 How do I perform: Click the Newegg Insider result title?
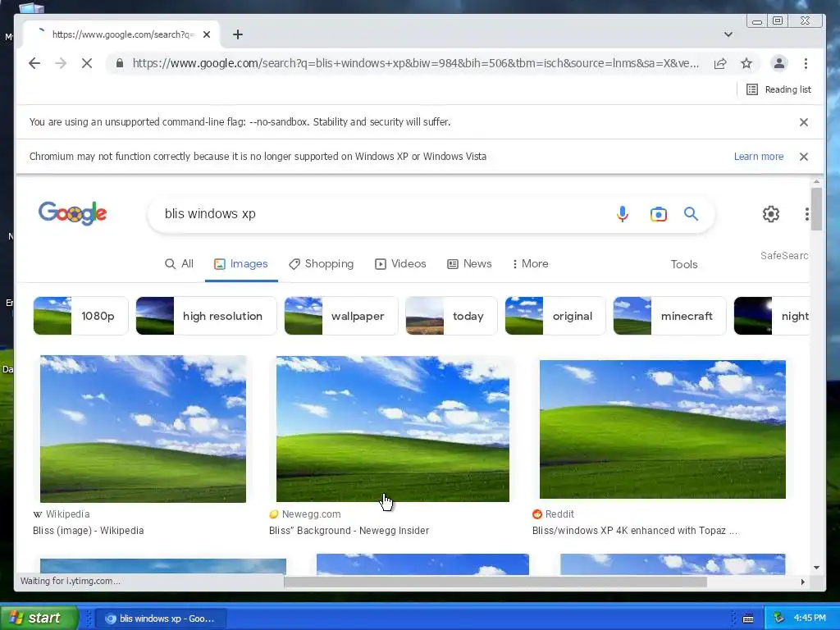(x=349, y=531)
